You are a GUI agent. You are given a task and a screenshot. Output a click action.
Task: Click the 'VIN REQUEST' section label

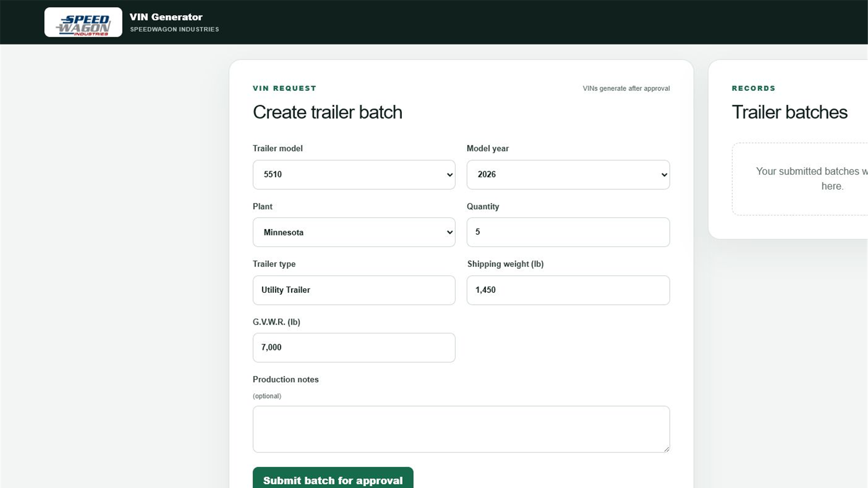coord(284,88)
